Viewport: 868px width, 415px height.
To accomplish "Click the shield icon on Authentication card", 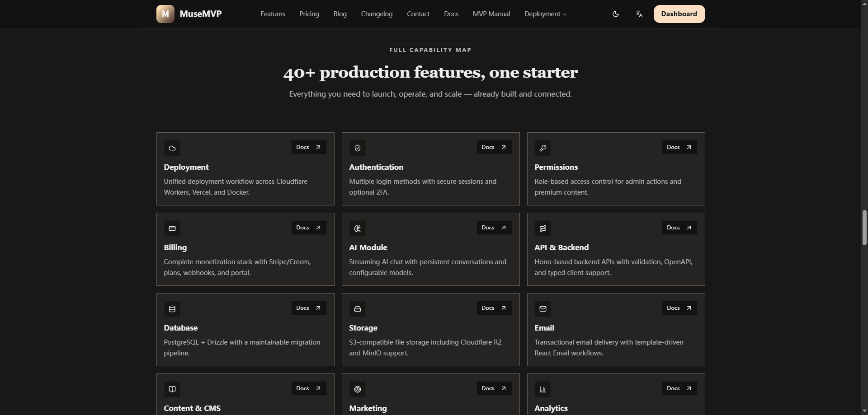I will (357, 148).
